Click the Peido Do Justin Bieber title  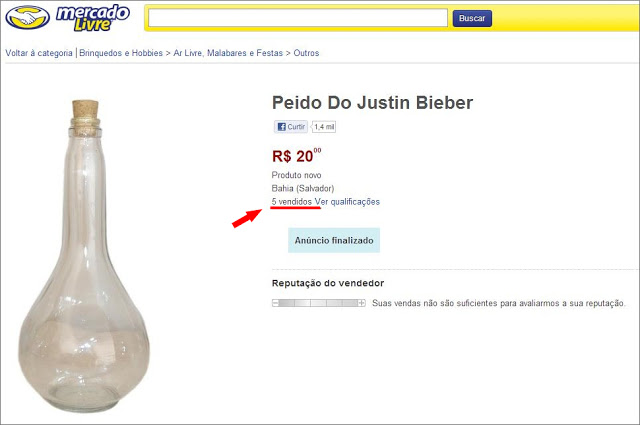click(x=372, y=102)
